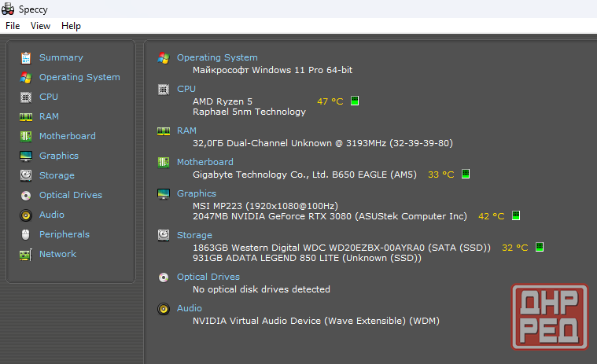This screenshot has height=364, width=597.
Task: Click the Gigabyte B650 EAGLE motherboard line
Action: (x=304, y=175)
